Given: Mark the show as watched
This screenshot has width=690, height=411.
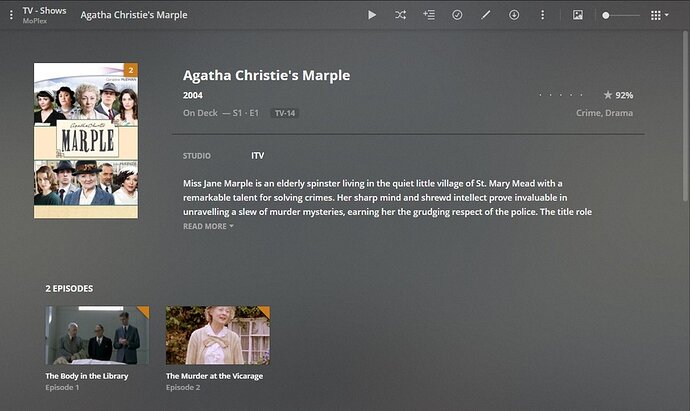Looking at the screenshot, I should [457, 15].
